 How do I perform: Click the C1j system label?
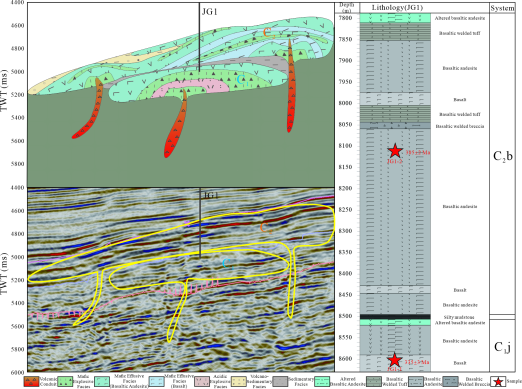[502, 347]
